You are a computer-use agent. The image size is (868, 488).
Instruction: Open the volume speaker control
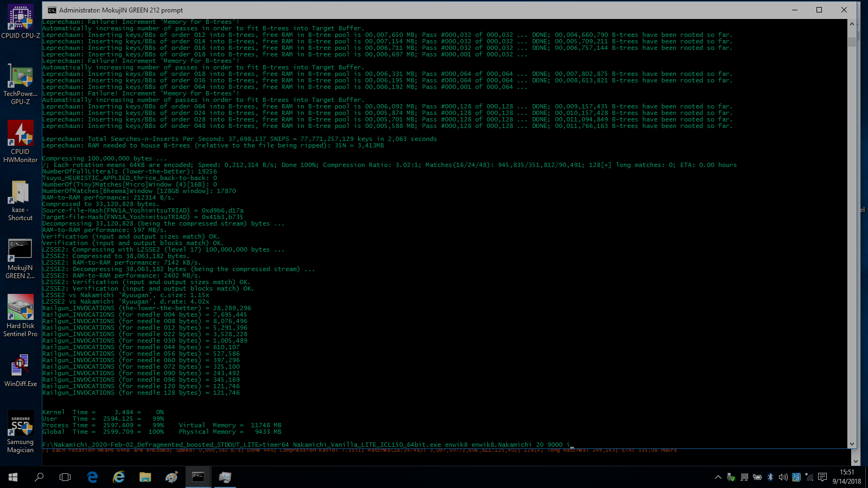(x=783, y=477)
